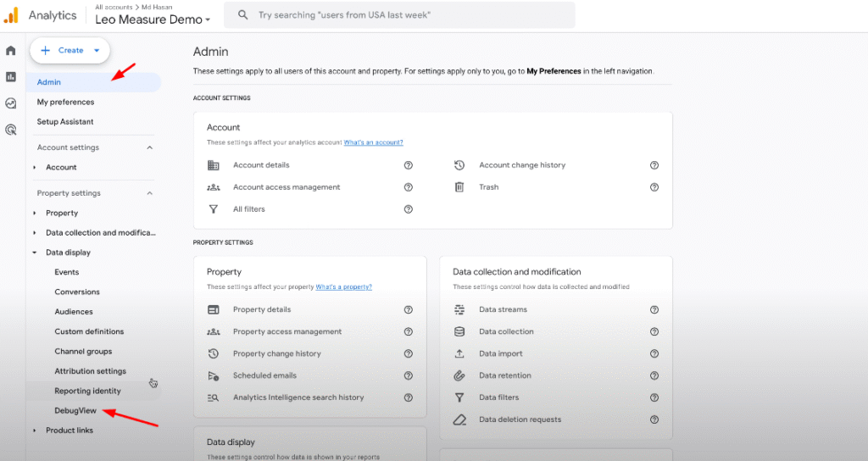Image resolution: width=868 pixels, height=461 pixels.
Task: Click the Property details card icon
Action: pos(213,309)
